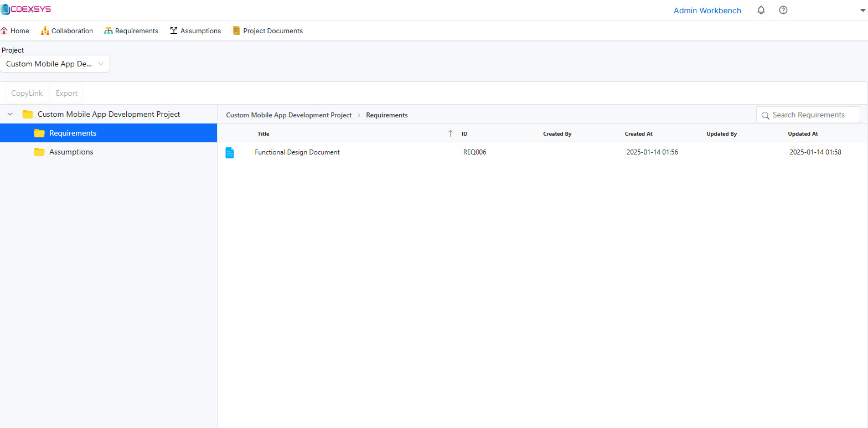Viewport: 868px width, 428px height.
Task: Sort by Created By column header
Action: pos(557,134)
